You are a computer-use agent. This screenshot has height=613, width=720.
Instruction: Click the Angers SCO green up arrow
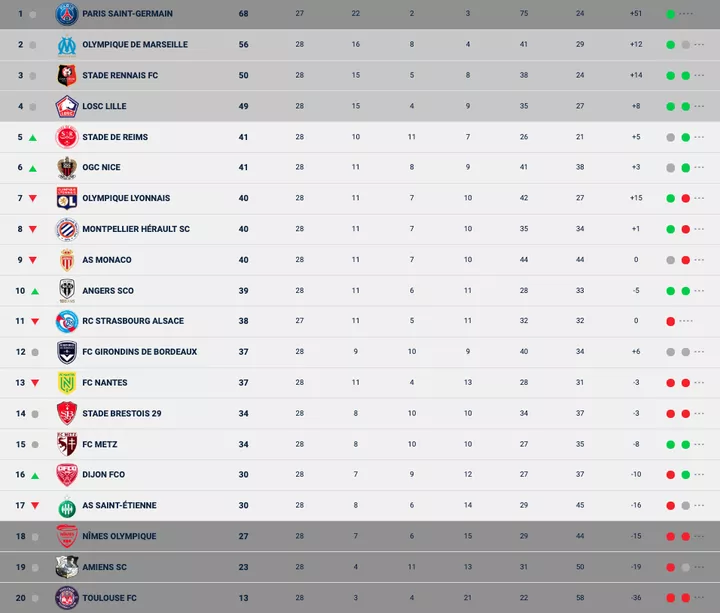coord(33,291)
